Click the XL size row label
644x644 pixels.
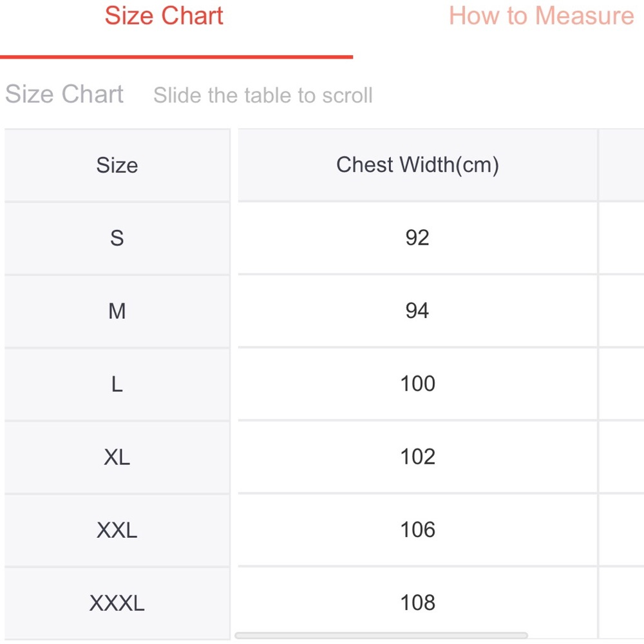117,457
